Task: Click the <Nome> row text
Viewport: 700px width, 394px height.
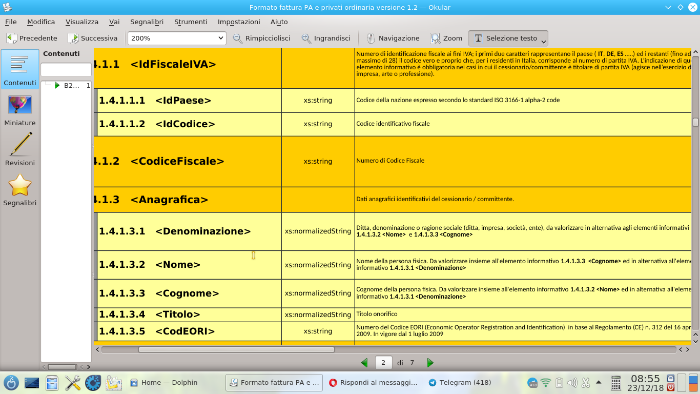Action: (x=178, y=265)
